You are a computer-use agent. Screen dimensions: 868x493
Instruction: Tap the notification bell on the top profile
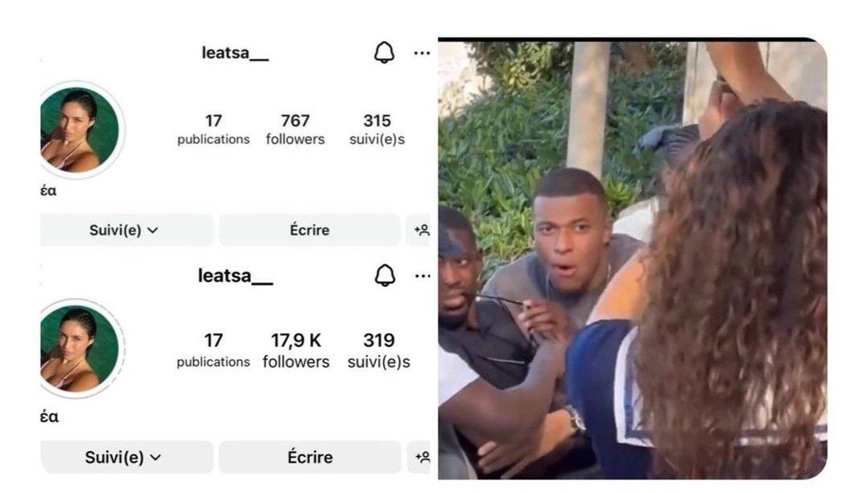[384, 53]
